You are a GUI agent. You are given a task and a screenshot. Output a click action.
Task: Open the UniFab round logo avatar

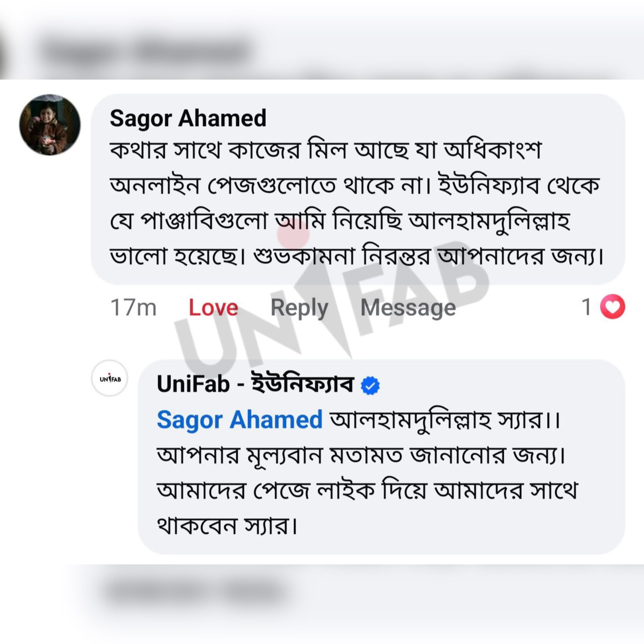click(110, 378)
